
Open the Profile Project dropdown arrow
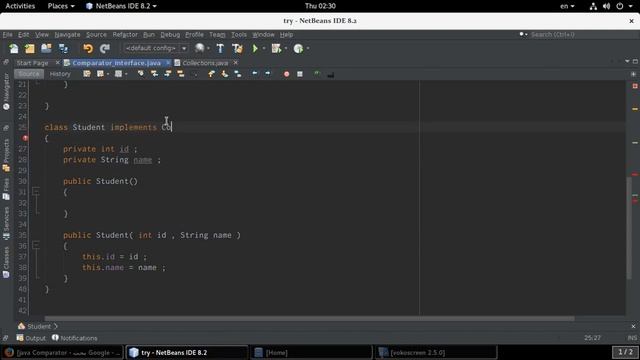[x=308, y=49]
